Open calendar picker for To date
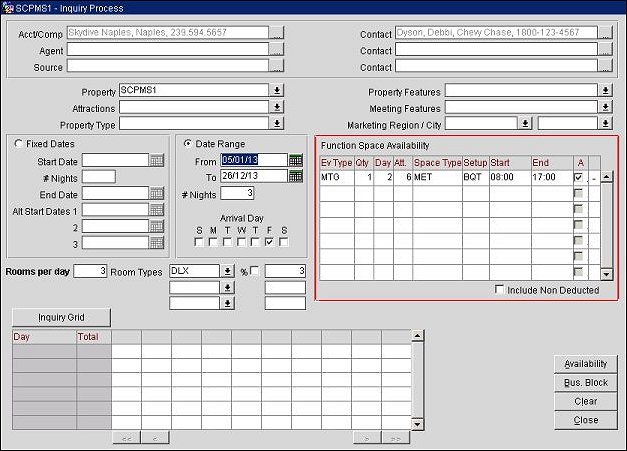This screenshot has width=627, height=451. click(295, 176)
